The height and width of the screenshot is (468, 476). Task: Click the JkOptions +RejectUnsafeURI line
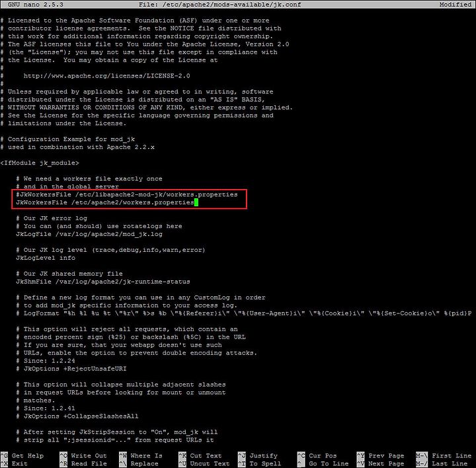(71, 368)
